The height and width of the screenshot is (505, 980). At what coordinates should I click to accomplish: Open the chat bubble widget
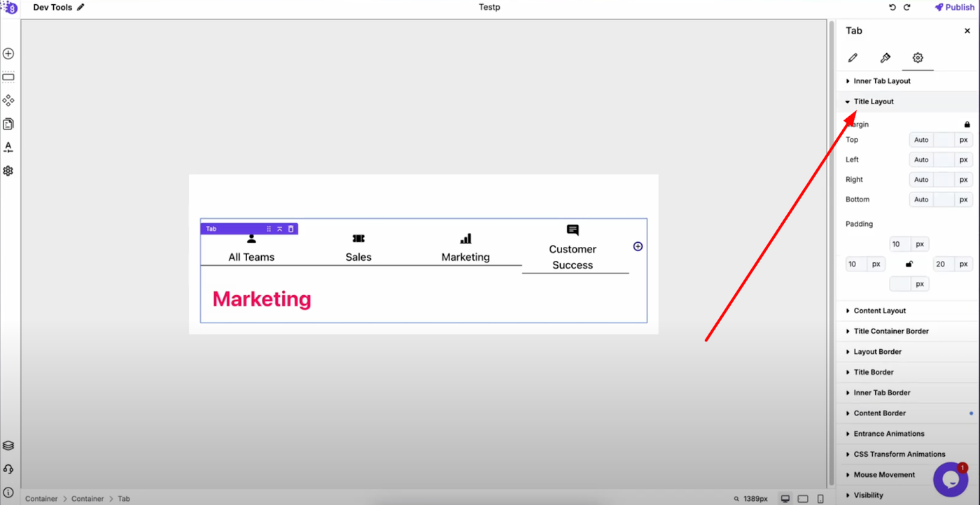(x=951, y=480)
